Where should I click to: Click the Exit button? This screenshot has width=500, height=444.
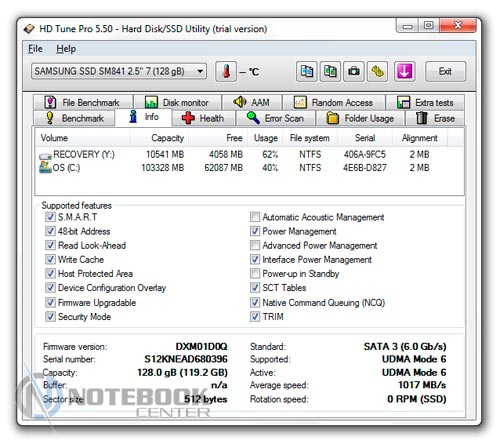(445, 71)
